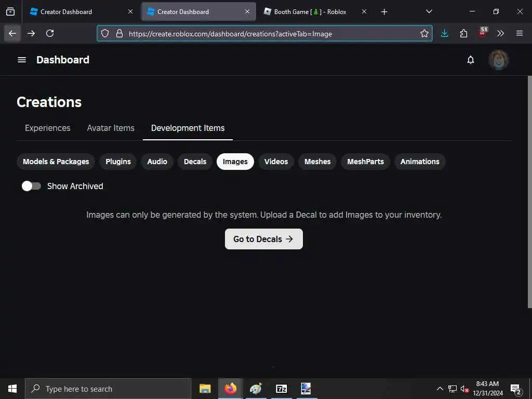
Task: Toggle the Show Archived switch
Action: pos(31,186)
